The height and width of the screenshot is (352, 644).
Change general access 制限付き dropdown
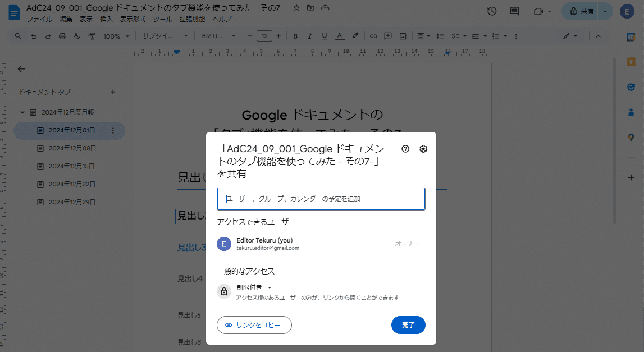coord(254,287)
